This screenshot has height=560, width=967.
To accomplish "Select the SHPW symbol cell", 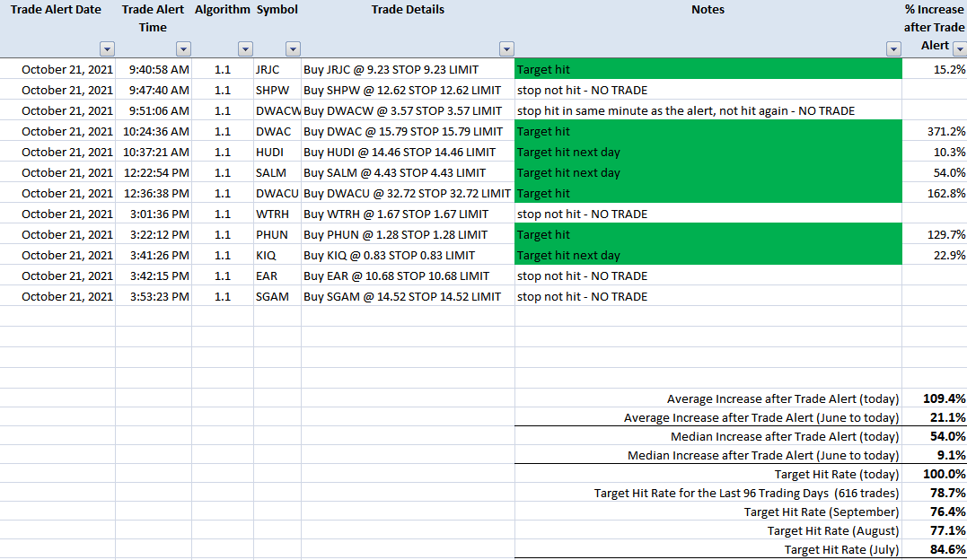I will point(277,90).
